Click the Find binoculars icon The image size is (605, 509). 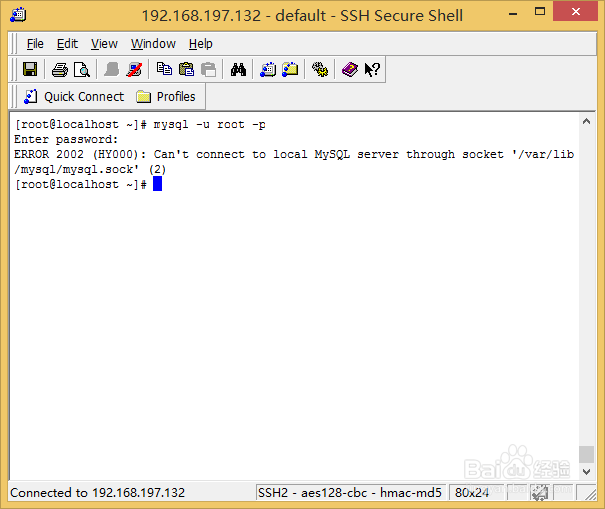pos(238,70)
